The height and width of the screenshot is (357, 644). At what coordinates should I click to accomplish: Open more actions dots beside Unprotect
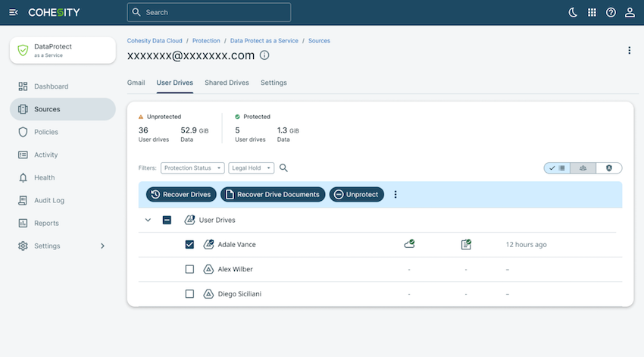click(x=395, y=194)
